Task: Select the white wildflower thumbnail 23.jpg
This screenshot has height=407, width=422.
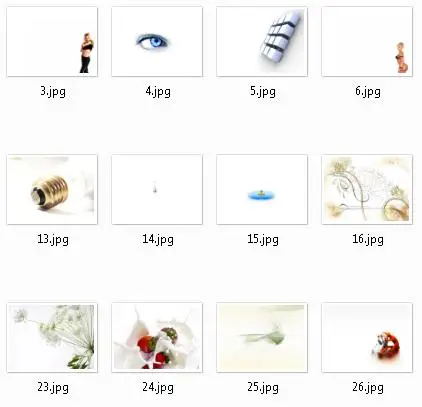Action: [x=52, y=337]
